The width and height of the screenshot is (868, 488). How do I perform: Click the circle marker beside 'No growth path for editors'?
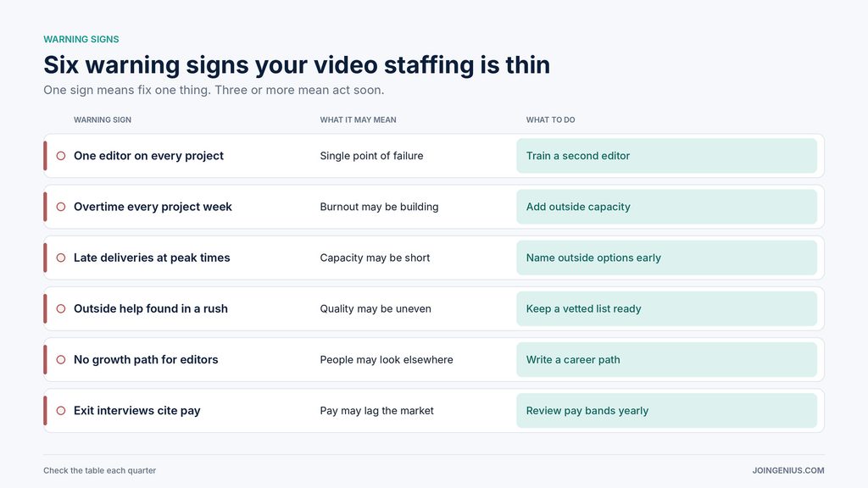coord(61,359)
